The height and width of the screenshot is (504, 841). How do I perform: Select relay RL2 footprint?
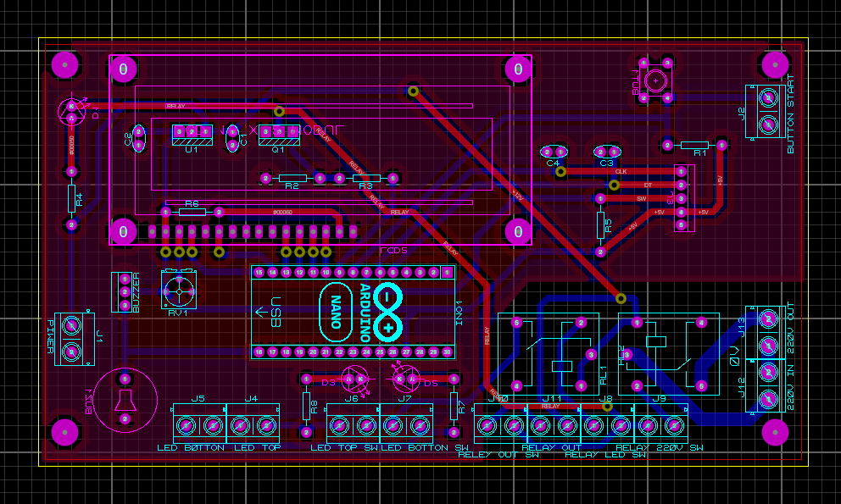coord(669,354)
